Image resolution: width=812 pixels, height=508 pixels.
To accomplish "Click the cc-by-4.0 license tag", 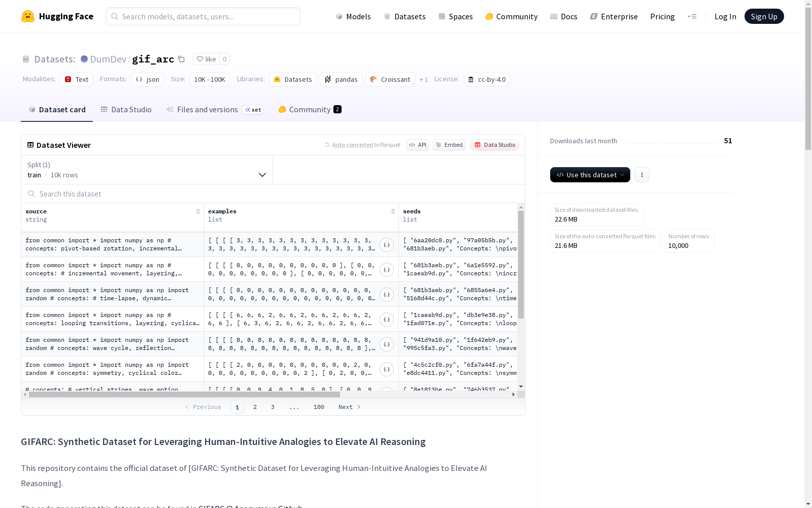I will click(487, 79).
